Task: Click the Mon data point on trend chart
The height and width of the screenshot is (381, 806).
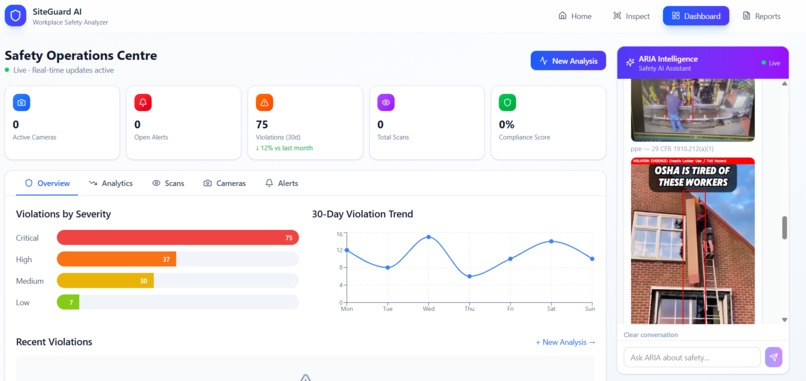Action: pyautogui.click(x=346, y=250)
